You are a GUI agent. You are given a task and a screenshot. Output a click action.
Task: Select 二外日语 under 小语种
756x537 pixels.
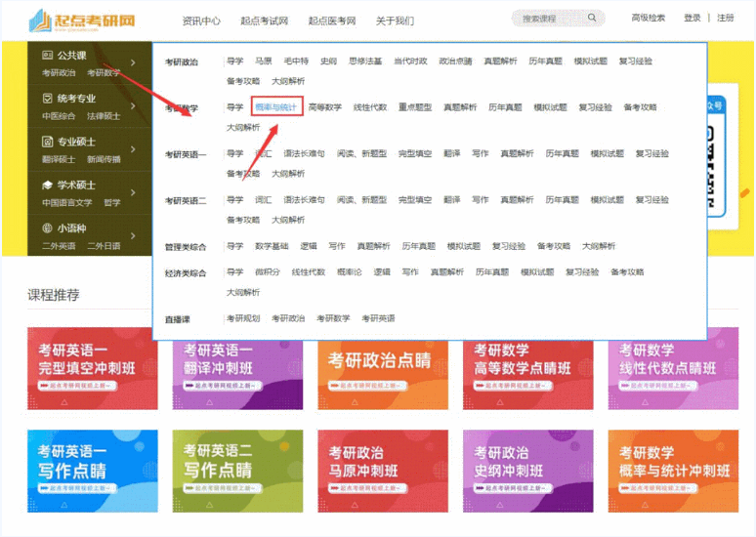coord(104,246)
